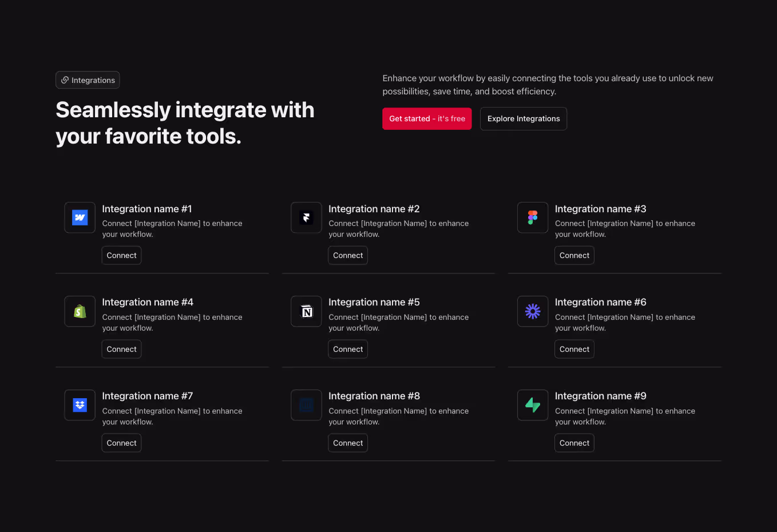The image size is (777, 532).
Task: Select the Integration name #6 heading
Action: coord(600,301)
